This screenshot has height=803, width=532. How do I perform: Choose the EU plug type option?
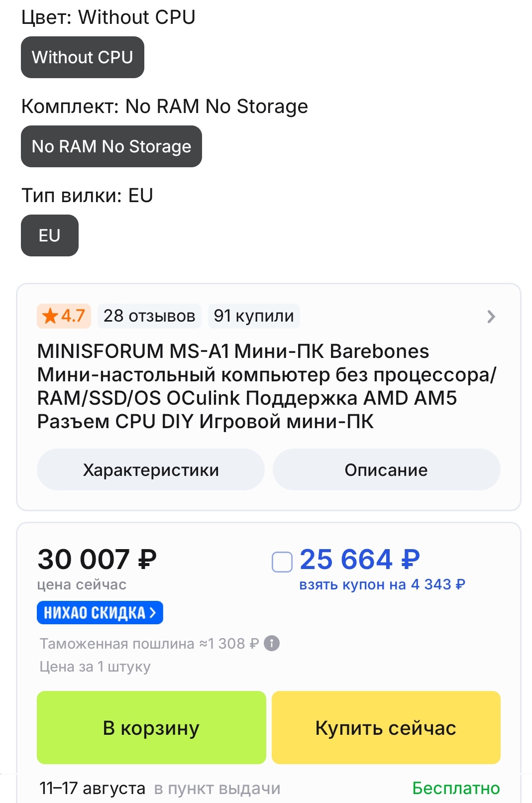50,235
